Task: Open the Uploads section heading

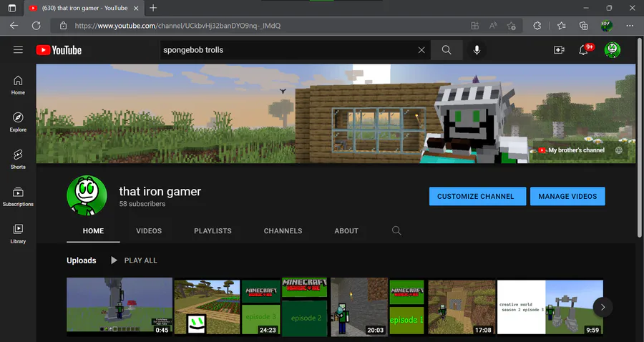Action: click(x=82, y=260)
